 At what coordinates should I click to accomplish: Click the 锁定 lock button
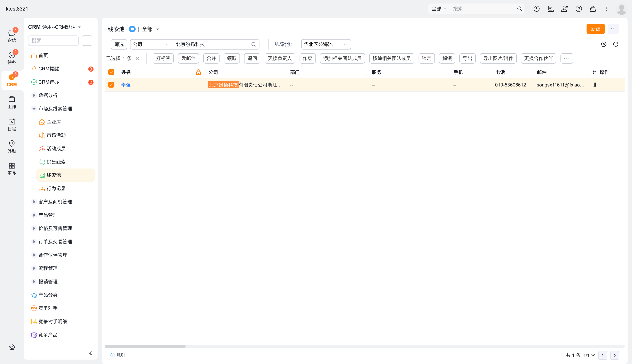(x=427, y=58)
